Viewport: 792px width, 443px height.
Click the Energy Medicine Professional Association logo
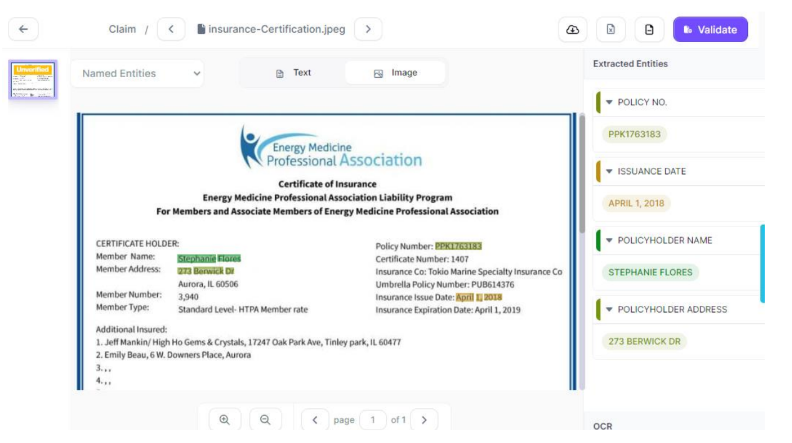pyautogui.click(x=331, y=147)
